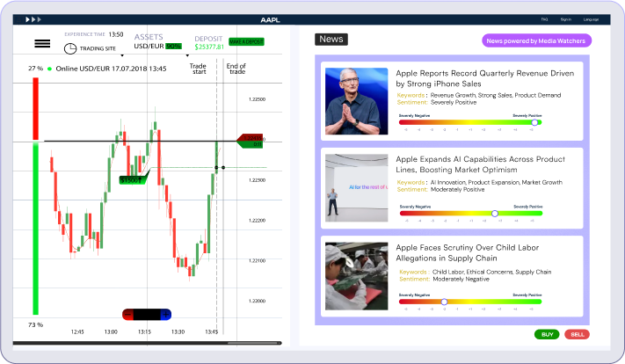Viewport: 625px width, 364px height.
Task: Open the Language menu
Action: coord(591,19)
